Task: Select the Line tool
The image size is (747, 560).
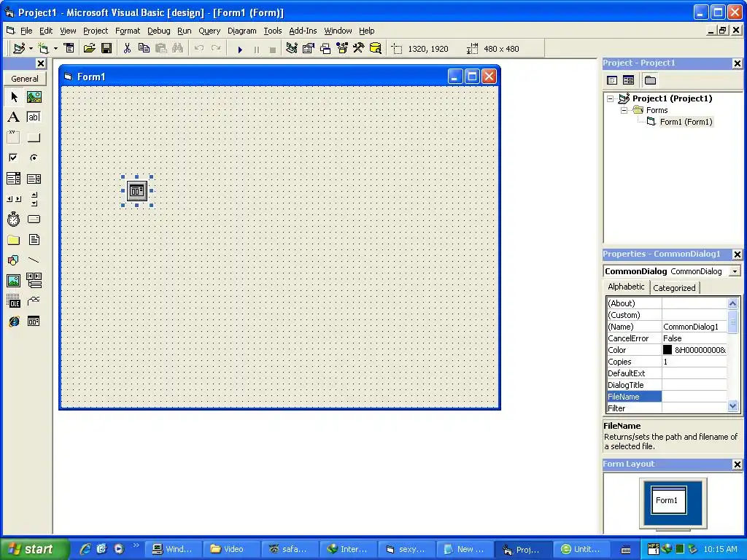Action: [34, 260]
